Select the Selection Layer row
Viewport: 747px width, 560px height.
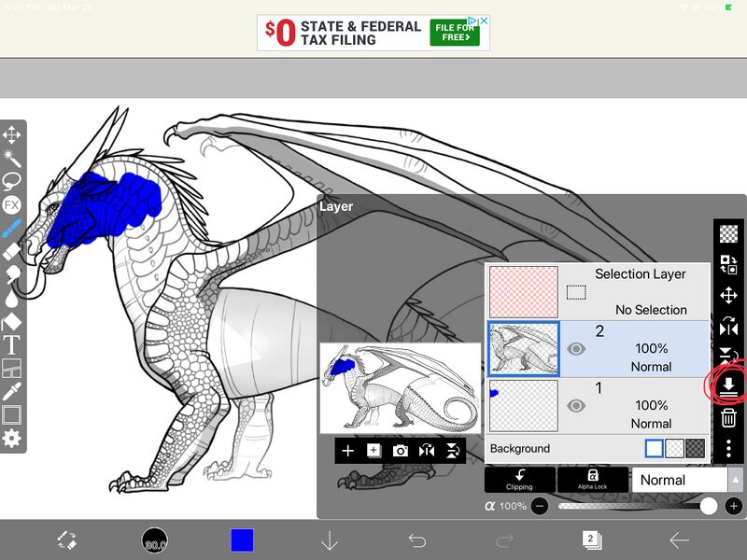[x=596, y=291]
